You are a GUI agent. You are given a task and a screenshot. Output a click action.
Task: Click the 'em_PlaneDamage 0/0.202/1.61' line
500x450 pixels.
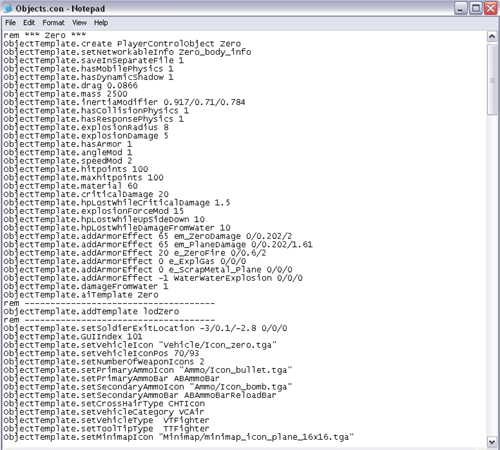click(x=158, y=244)
